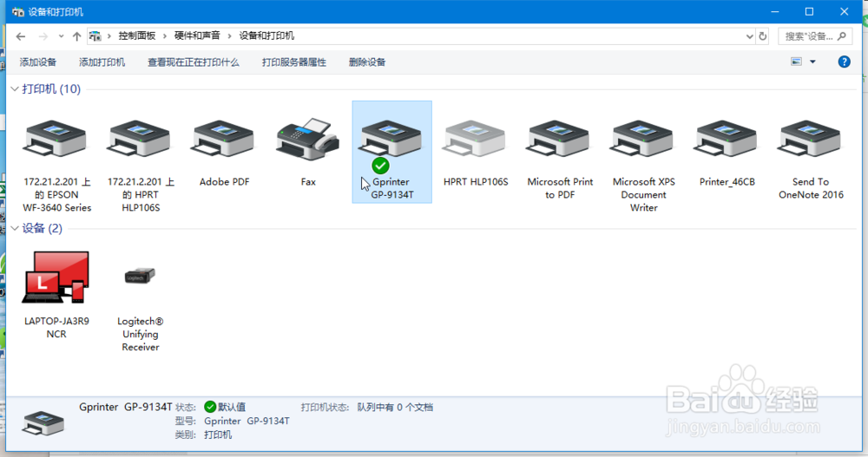
Task: Maximize the Devices and Printers window
Action: pyautogui.click(x=809, y=11)
